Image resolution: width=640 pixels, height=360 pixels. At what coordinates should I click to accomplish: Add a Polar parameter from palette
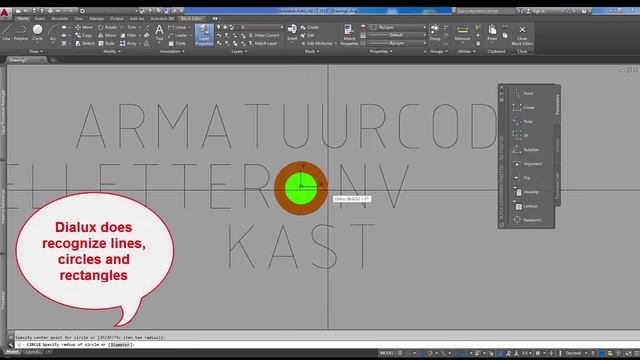pyautogui.click(x=523, y=121)
